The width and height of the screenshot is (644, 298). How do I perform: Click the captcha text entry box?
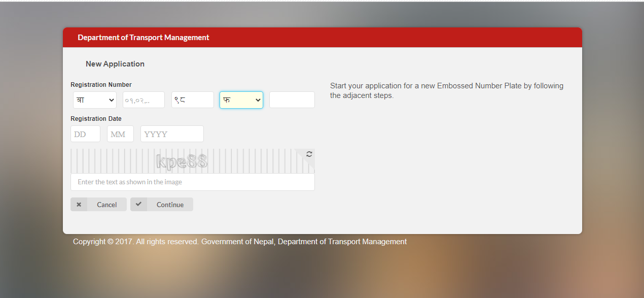coord(192,182)
